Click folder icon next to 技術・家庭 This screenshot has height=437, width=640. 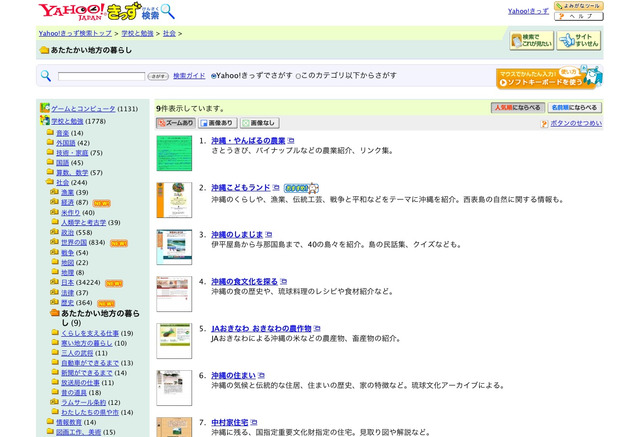50,152
